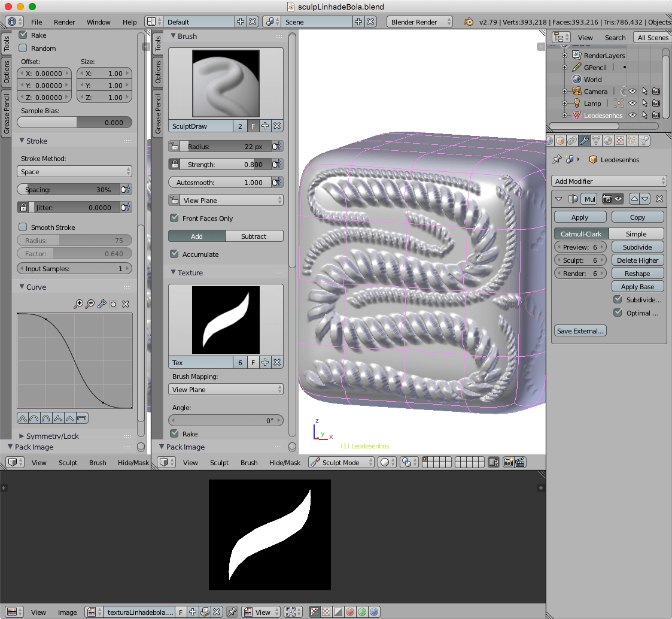Apply the Catmull-Clark subdivision modifier
Screen dimensions: 672x619
tap(580, 217)
